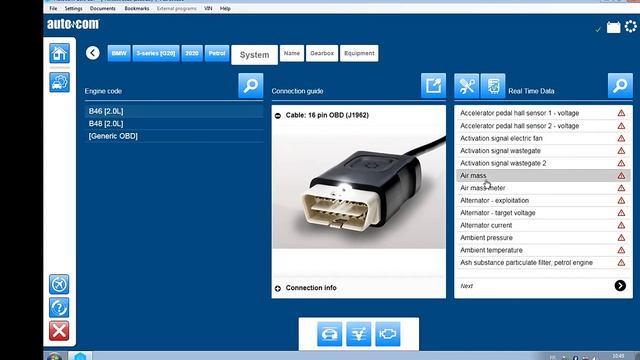640x360 pixels.
Task: Click the battery status icon at top right
Action: [613, 27]
